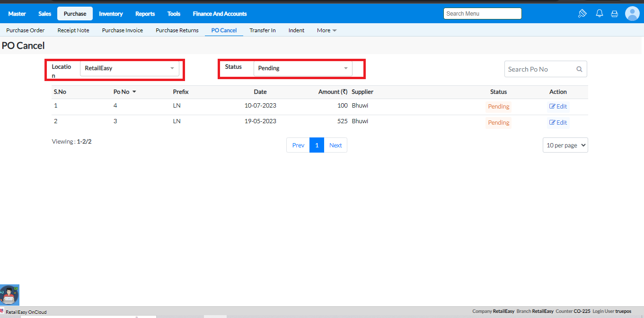Image resolution: width=644 pixels, height=318 pixels.
Task: Click the gavel icon in the top bar
Action: click(x=582, y=14)
